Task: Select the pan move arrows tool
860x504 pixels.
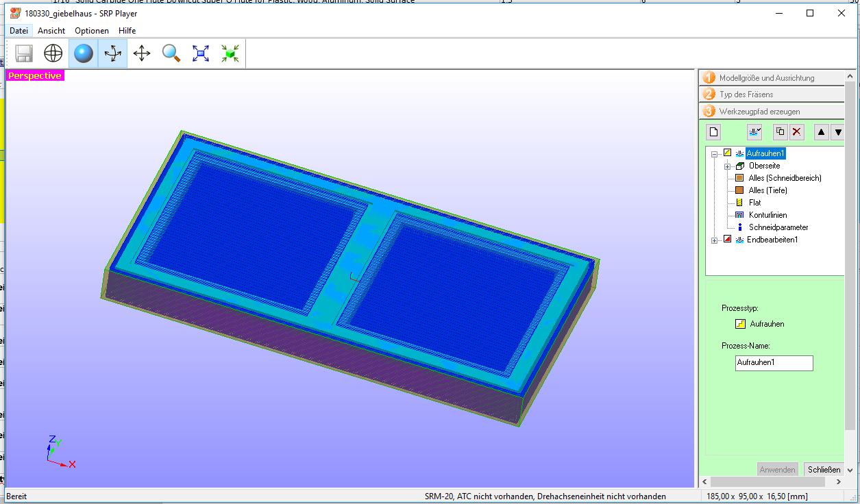Action: 142,53
